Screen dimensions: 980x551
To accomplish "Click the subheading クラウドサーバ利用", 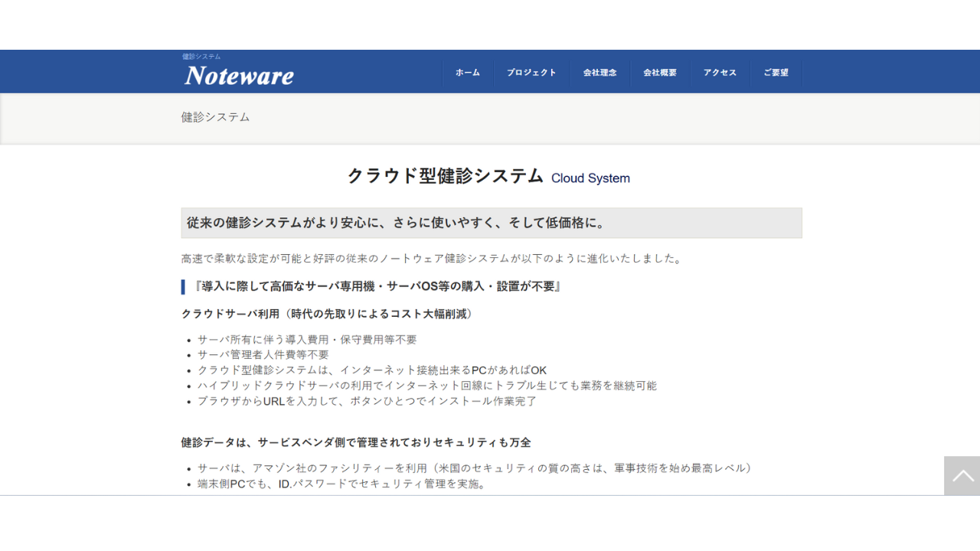I will click(x=328, y=314).
